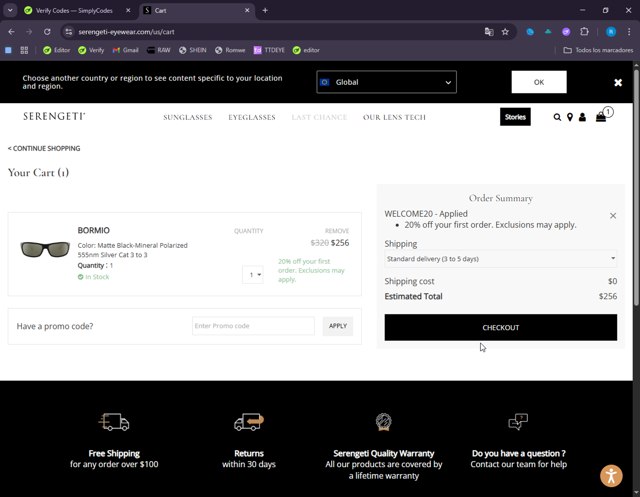
Task: Click the teal cloud extension icon in toolbar
Action: click(x=548, y=31)
